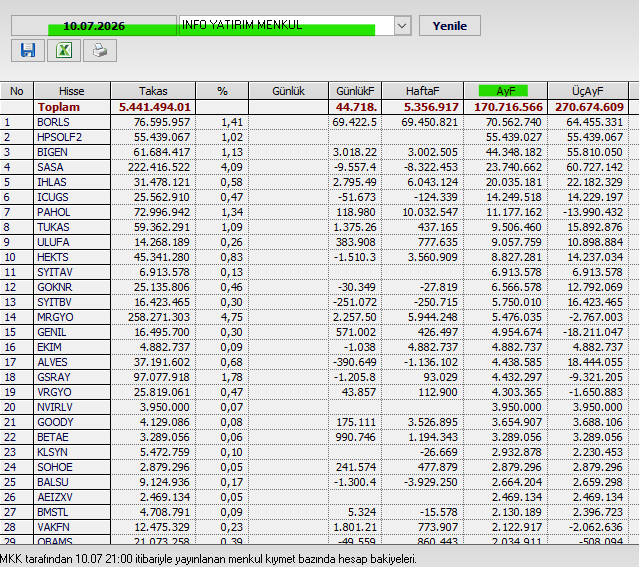Image resolution: width=639 pixels, height=567 pixels.
Task: Click the Print icon
Action: click(x=100, y=51)
